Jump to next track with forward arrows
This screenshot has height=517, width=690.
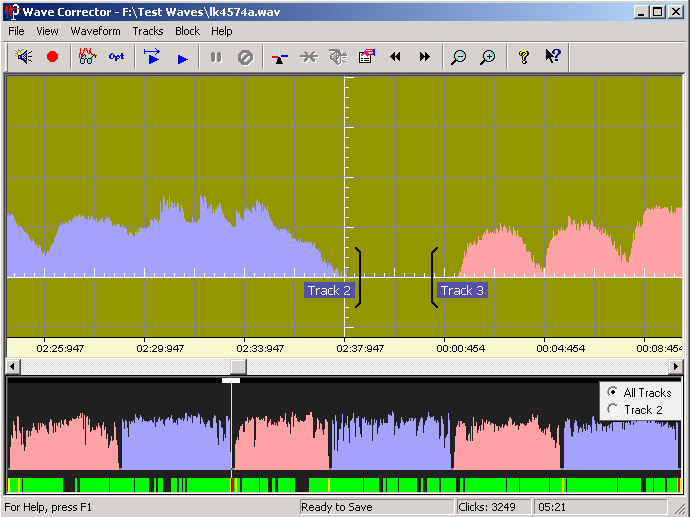[x=424, y=57]
